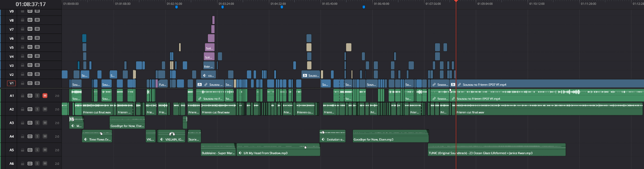Toggle auto track selector on A5
644x169 pixels.
pos(30,150)
